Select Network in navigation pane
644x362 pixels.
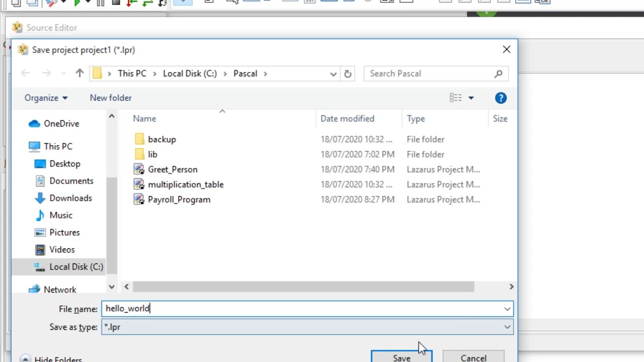pos(60,290)
